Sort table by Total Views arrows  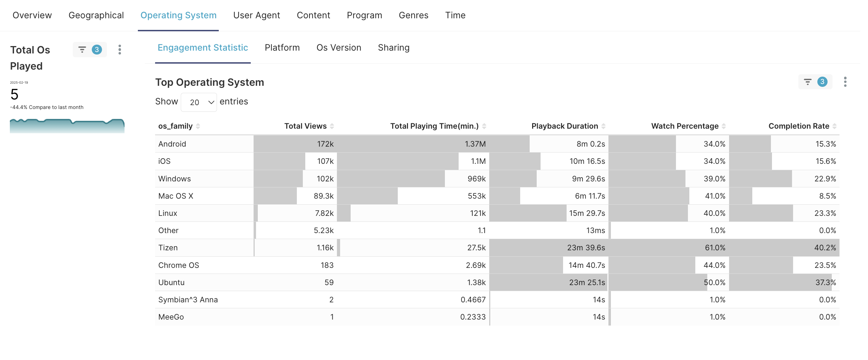point(332,126)
